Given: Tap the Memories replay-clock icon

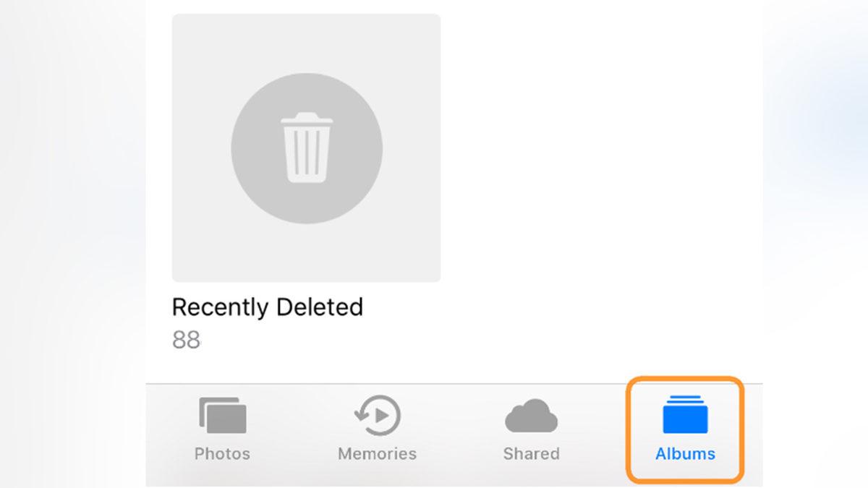Looking at the screenshot, I should [378, 415].
